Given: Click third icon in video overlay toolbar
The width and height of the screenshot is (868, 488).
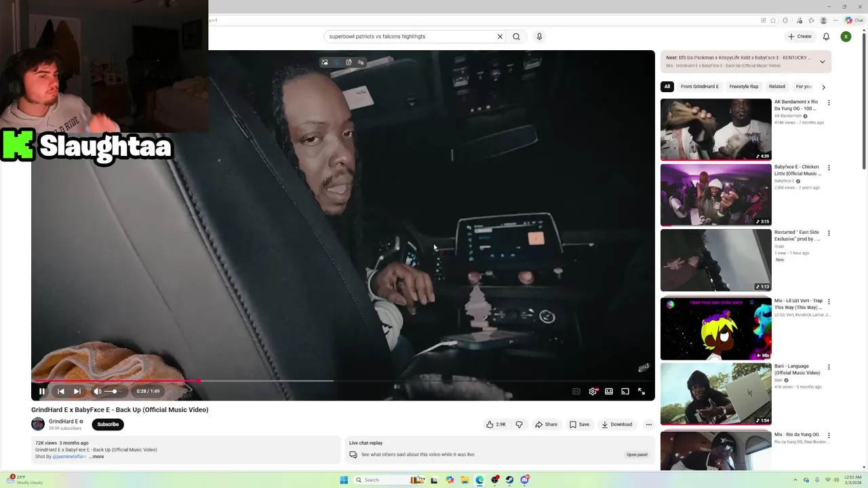Looking at the screenshot, I should pyautogui.click(x=349, y=62).
